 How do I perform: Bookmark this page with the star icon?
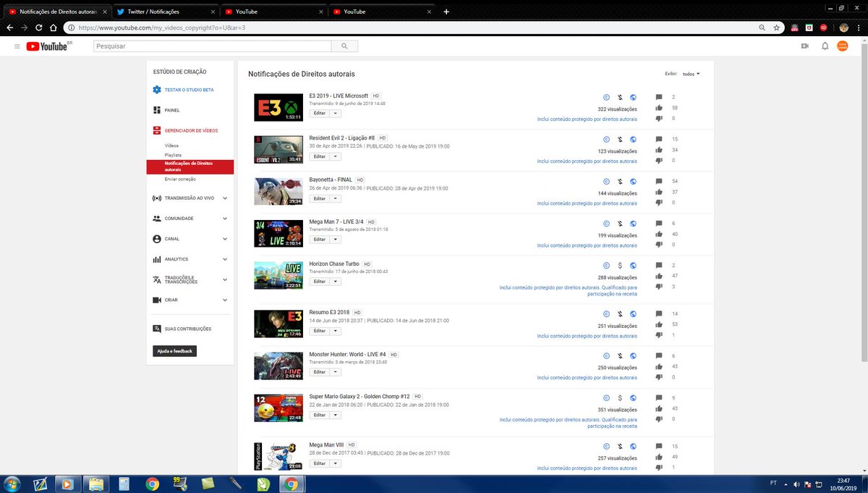776,28
